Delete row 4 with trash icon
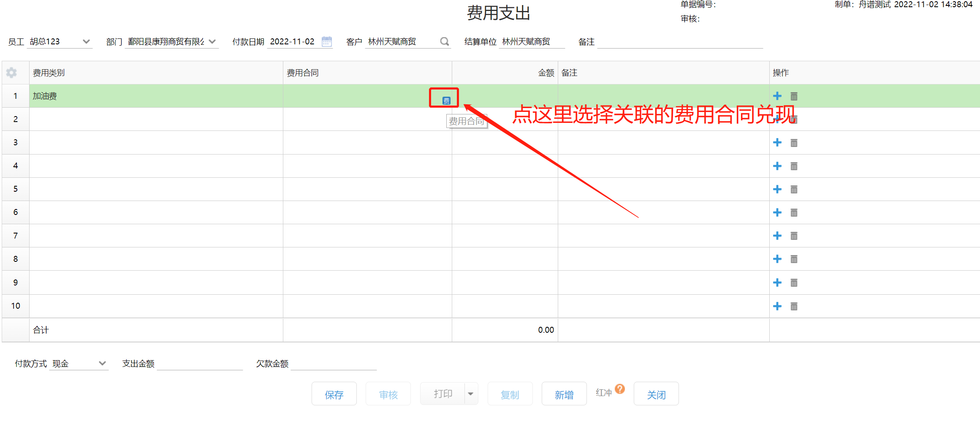This screenshot has height=429, width=980. pos(794,166)
